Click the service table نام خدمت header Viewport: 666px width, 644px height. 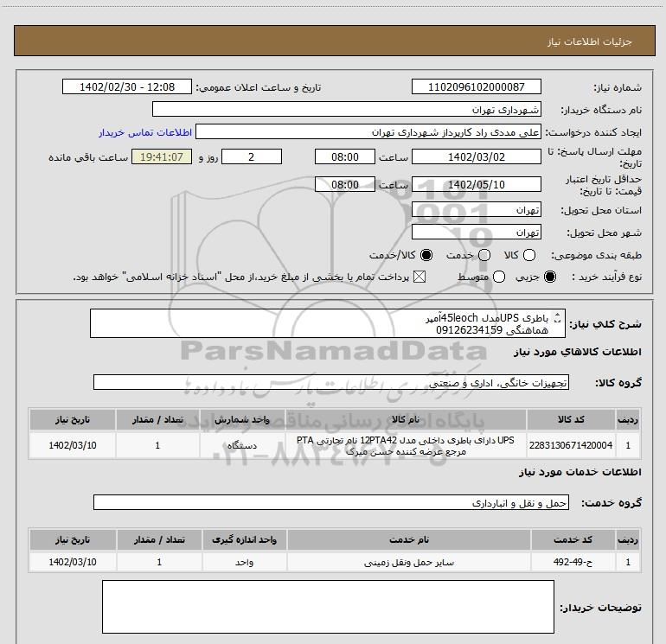click(x=408, y=539)
